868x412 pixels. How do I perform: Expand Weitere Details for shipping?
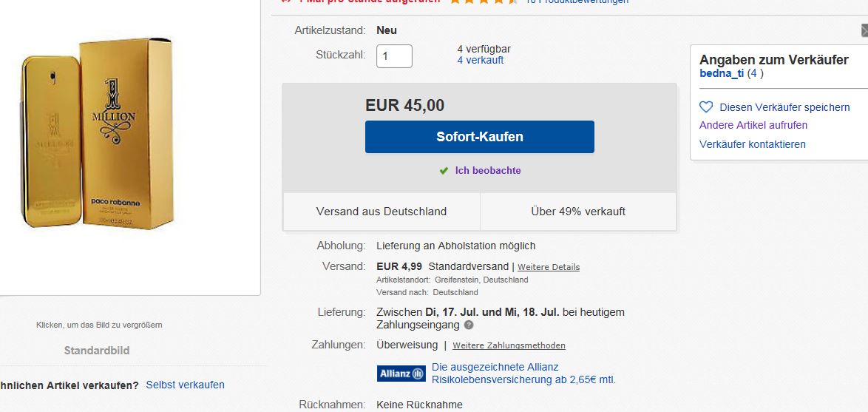[x=549, y=267]
